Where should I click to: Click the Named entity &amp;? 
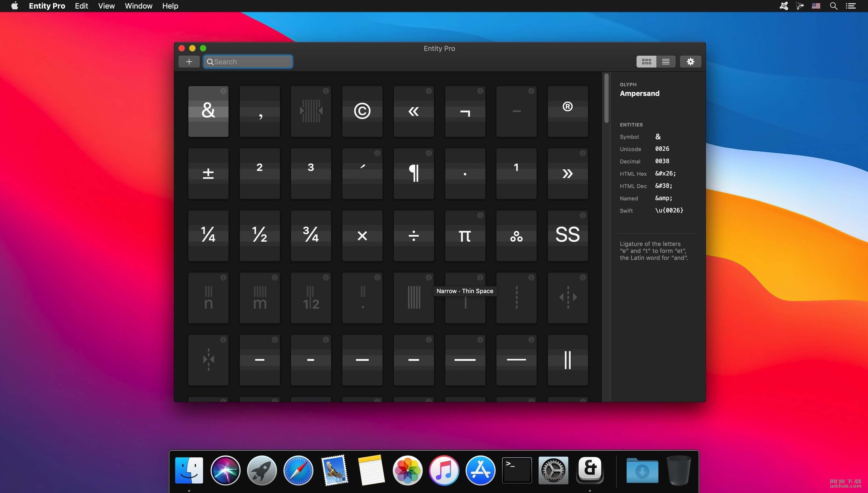664,198
